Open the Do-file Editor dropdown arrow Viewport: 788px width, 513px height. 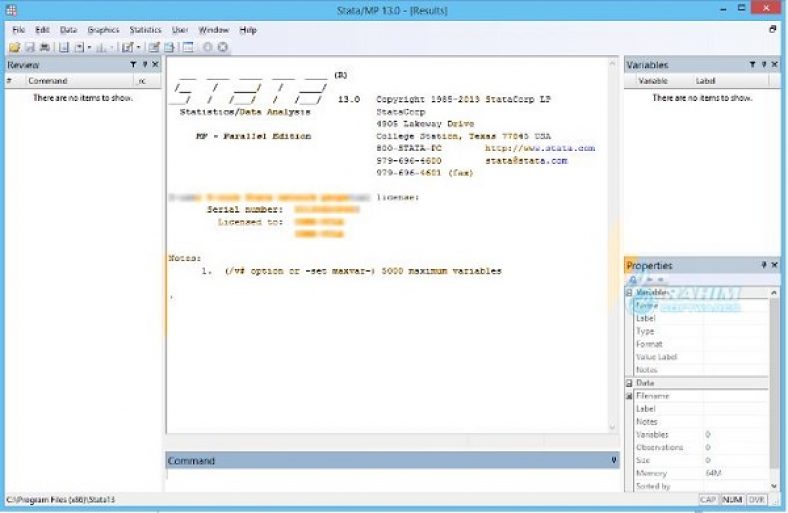pyautogui.click(x=138, y=47)
